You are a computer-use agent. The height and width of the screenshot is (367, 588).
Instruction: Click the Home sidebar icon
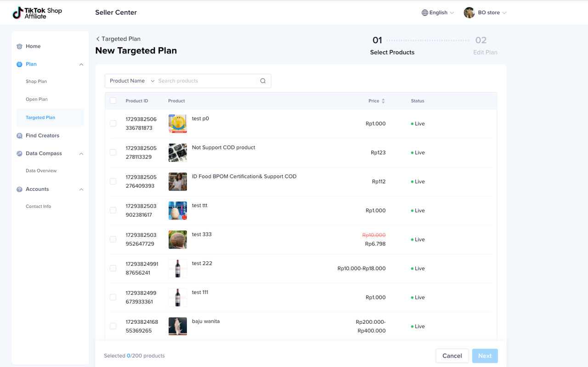pyautogui.click(x=19, y=46)
